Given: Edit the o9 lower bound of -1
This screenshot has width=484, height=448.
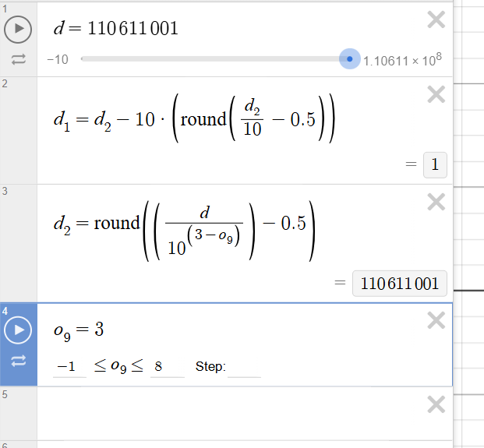Looking at the screenshot, I should (69, 366).
